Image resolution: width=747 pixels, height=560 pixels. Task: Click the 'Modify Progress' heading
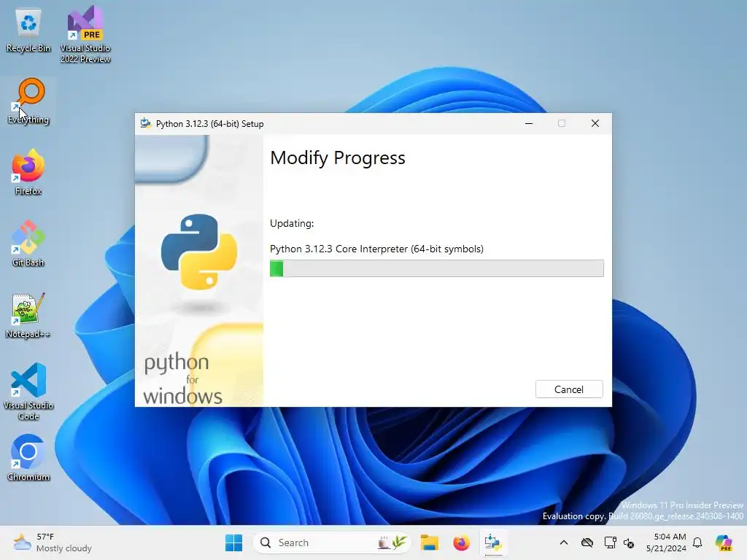pos(337,157)
